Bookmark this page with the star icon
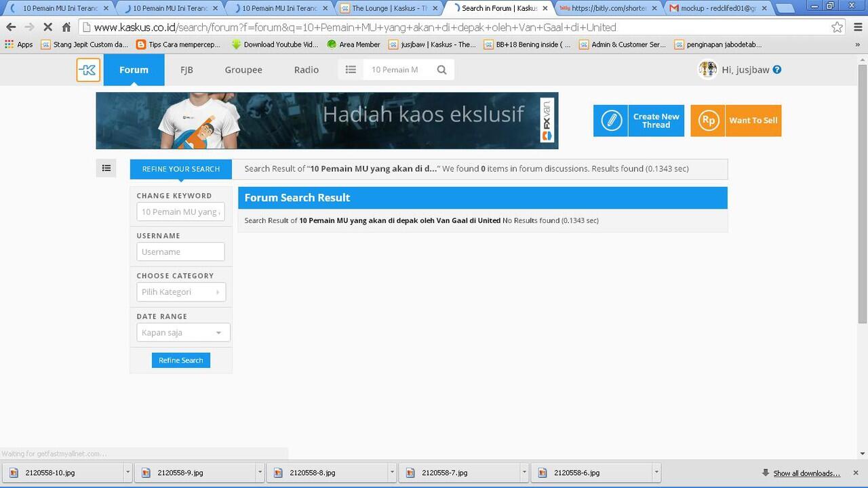 [x=837, y=27]
